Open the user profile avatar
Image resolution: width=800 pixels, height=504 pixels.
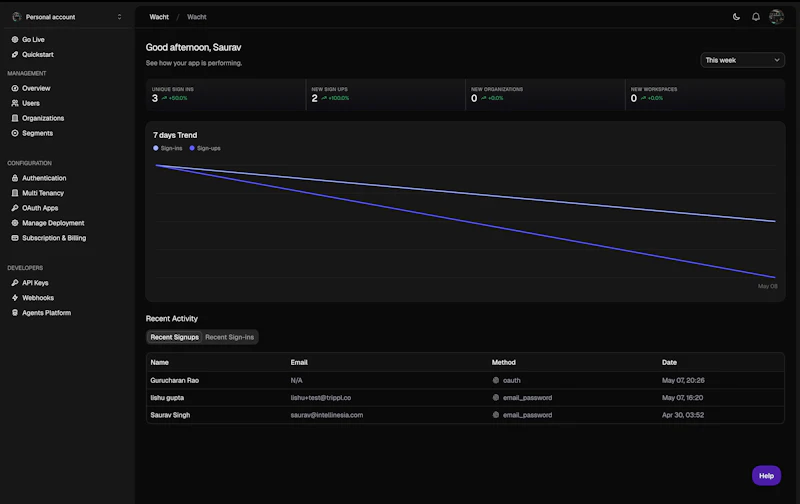(x=776, y=17)
